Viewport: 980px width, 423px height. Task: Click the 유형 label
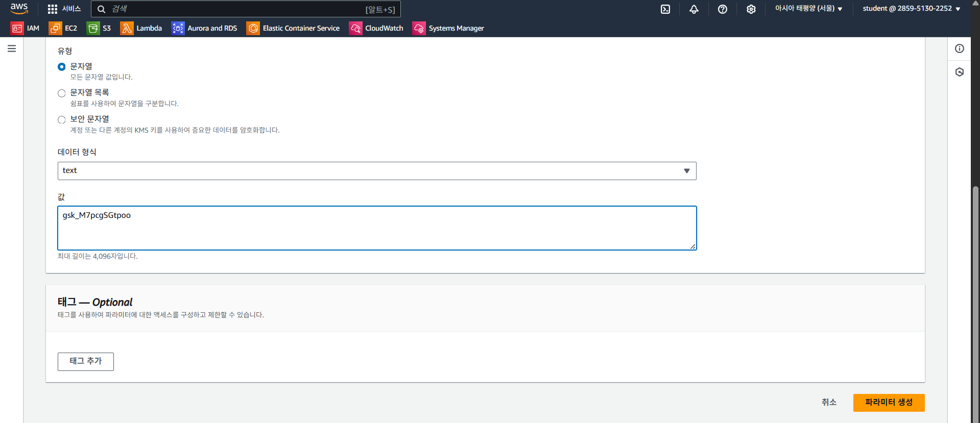point(65,51)
